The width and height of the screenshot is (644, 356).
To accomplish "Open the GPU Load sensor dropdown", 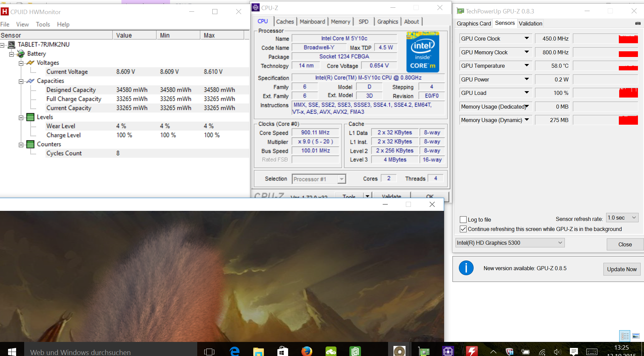I will coord(527,93).
